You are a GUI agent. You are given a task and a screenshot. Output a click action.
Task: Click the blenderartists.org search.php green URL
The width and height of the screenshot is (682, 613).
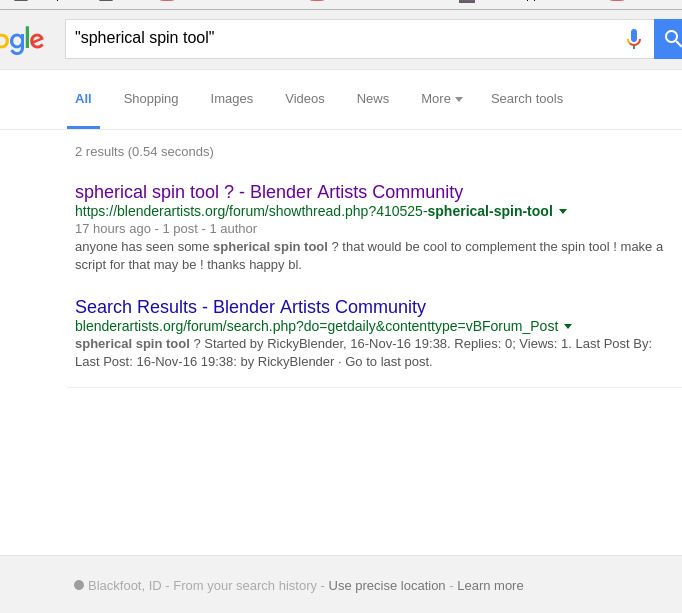(x=316, y=326)
